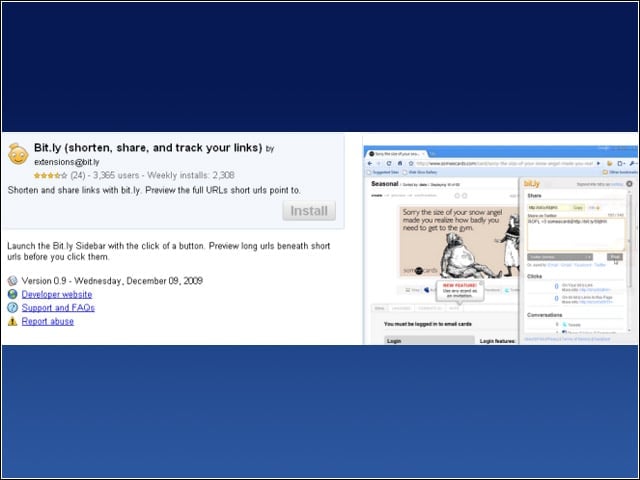Click the Post button in sidebar

(x=615, y=257)
